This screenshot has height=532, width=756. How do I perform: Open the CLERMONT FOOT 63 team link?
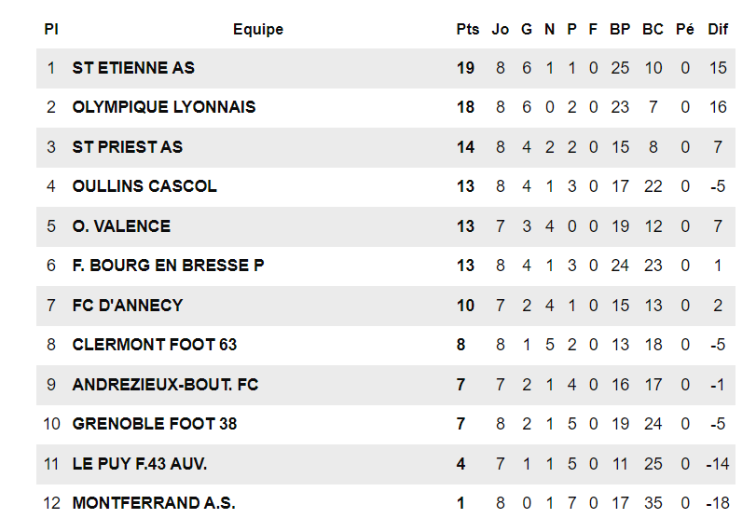[155, 345]
